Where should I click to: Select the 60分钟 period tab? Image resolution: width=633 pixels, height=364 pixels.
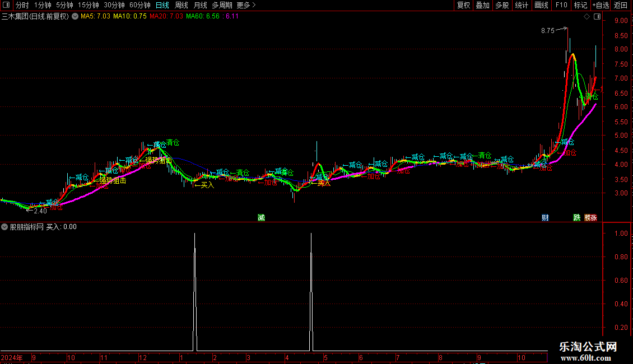(140, 5)
